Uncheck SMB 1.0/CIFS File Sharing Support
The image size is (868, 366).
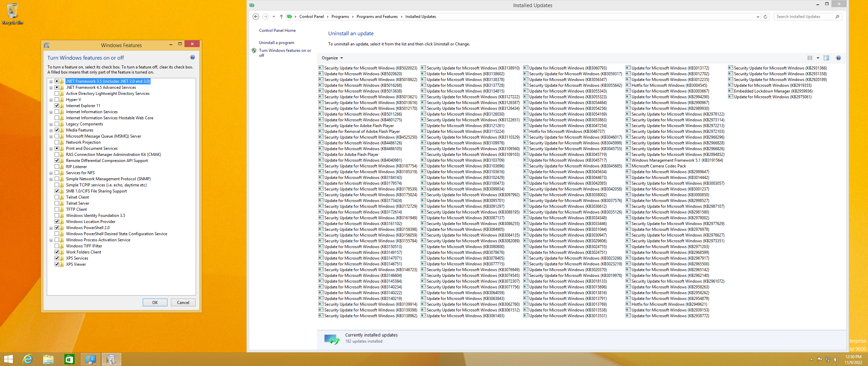pos(57,191)
